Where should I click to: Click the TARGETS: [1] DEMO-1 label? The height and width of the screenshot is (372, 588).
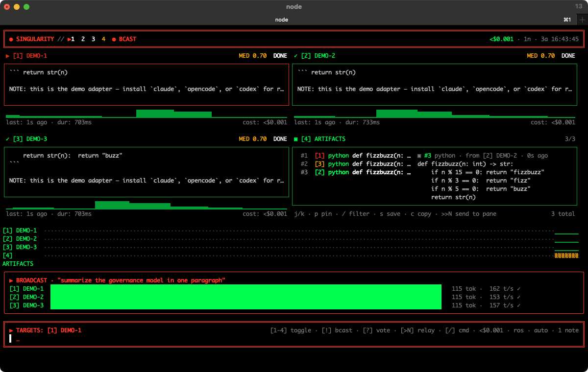coord(49,330)
